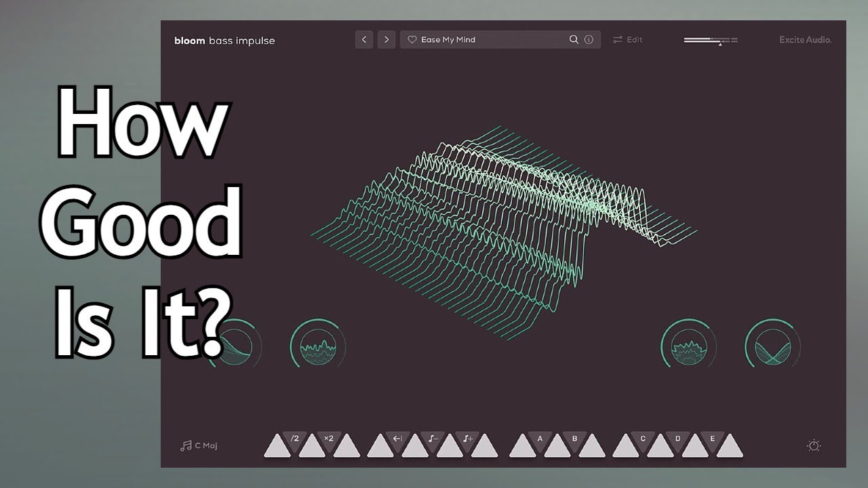This screenshot has height=488, width=868.
Task: Open settings with the bottom-right dial icon
Action: click(814, 445)
